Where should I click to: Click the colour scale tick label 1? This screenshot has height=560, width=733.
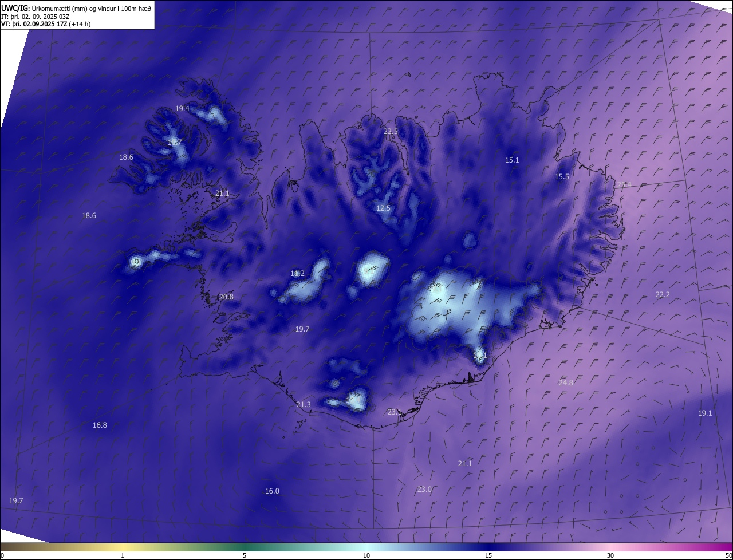click(x=123, y=556)
